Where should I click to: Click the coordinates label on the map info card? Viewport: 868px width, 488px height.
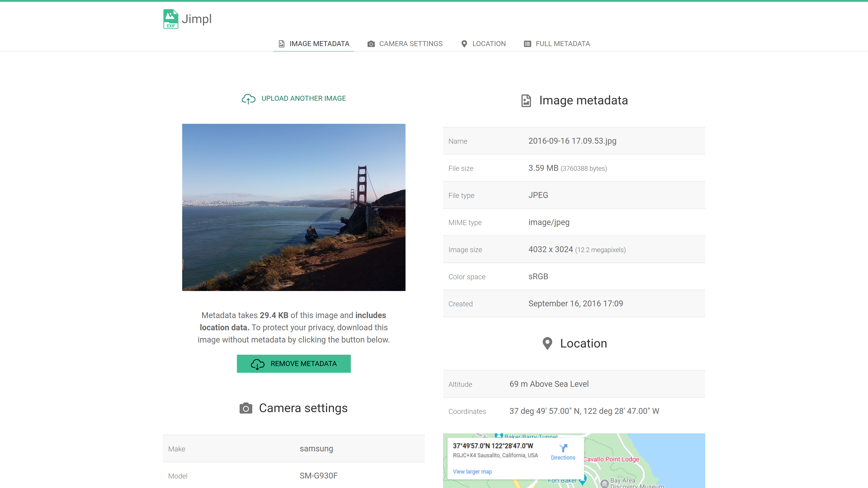coord(493,446)
